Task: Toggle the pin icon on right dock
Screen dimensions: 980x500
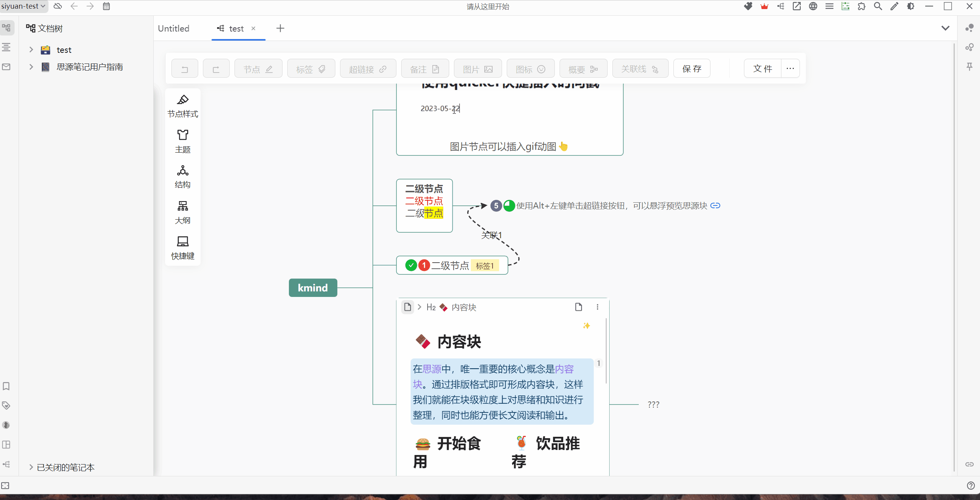Action: pyautogui.click(x=970, y=67)
